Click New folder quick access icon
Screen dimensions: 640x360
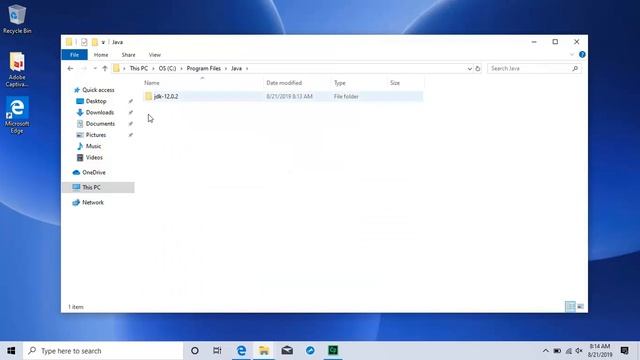point(95,42)
